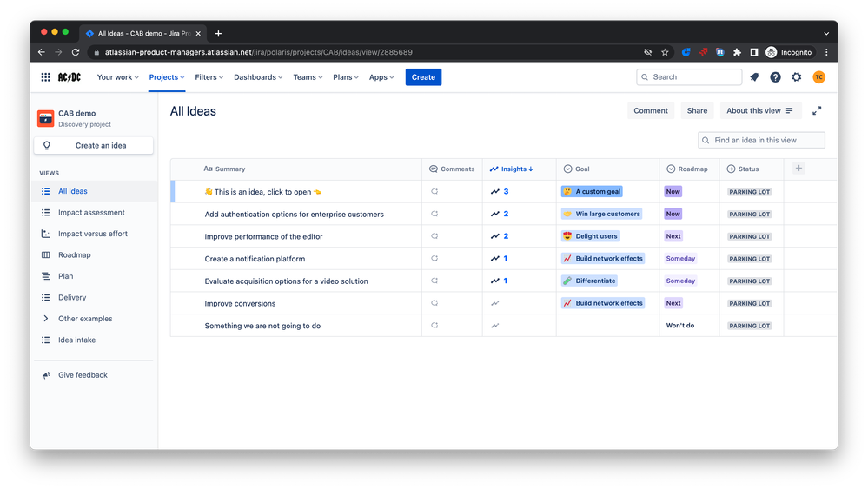The height and width of the screenshot is (489, 868).
Task: Click the AC/DC site logo
Action: click(70, 77)
